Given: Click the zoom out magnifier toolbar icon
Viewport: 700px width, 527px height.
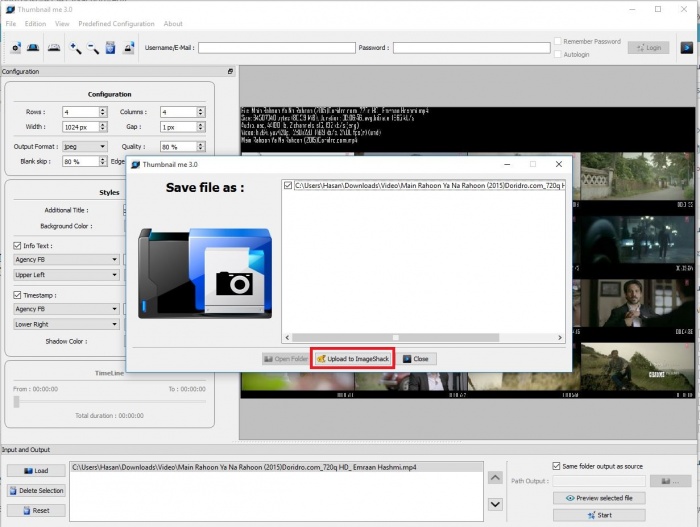Looking at the screenshot, I should coord(93,47).
